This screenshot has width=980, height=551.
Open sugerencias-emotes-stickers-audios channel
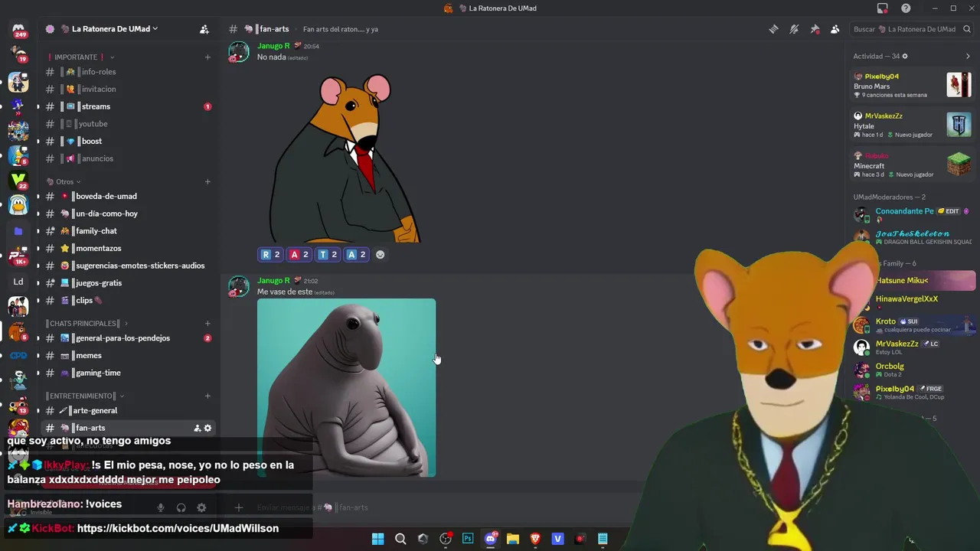128,266
